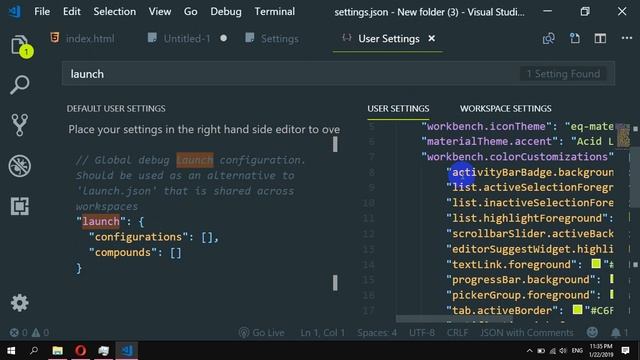640x360 pixels.
Task: Switch to WORKSPACE SETTINGS scope
Action: (505, 109)
